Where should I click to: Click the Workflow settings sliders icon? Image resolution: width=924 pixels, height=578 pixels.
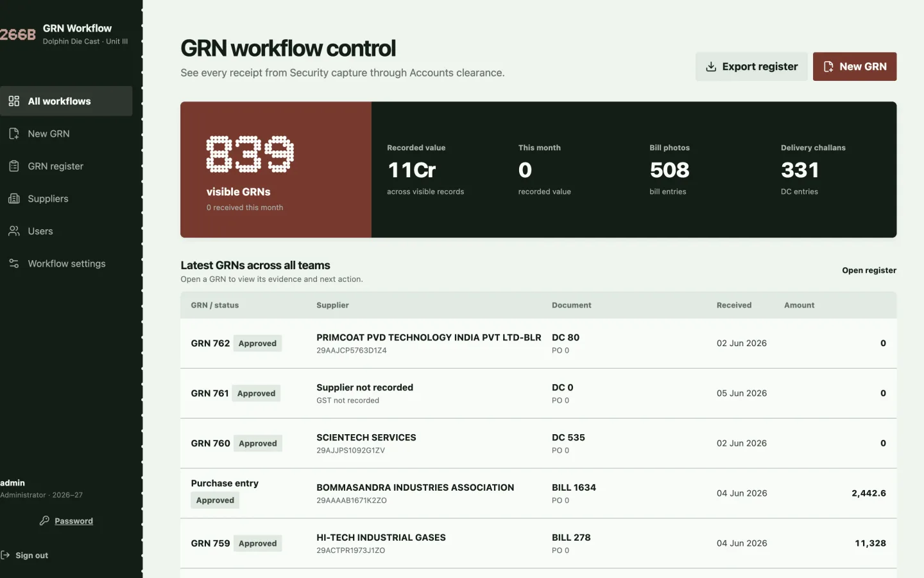pyautogui.click(x=13, y=263)
